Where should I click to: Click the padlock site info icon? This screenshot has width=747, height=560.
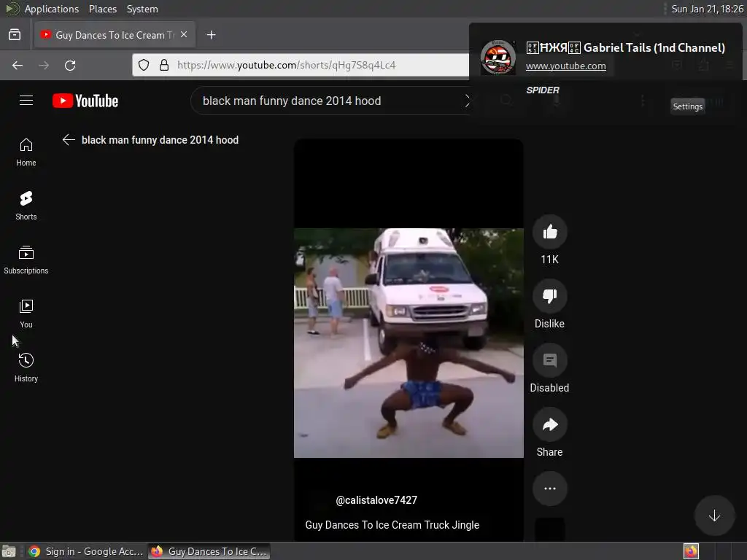click(164, 65)
